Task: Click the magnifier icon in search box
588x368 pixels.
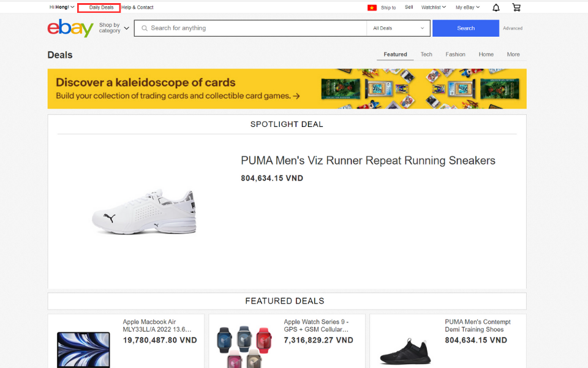Action: (145, 28)
